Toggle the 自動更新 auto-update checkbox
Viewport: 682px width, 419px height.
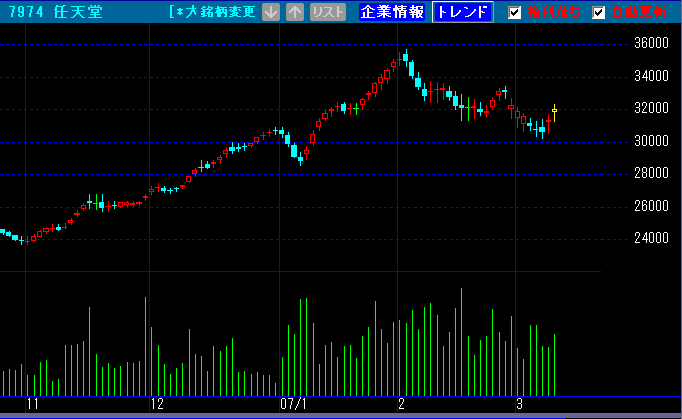[x=598, y=12]
